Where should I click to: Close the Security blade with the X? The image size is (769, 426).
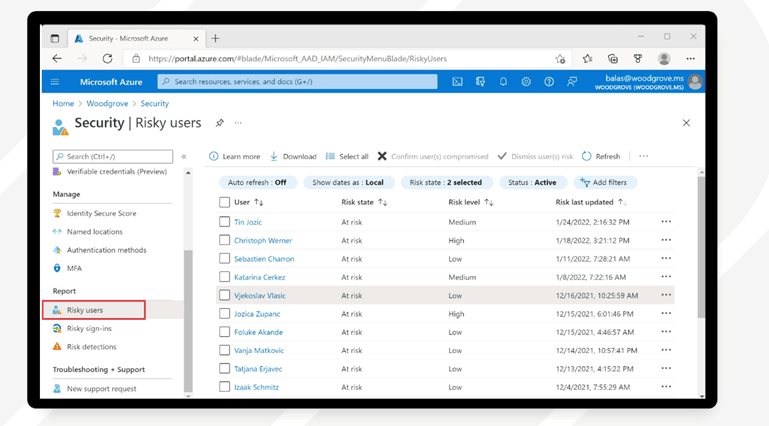click(686, 123)
